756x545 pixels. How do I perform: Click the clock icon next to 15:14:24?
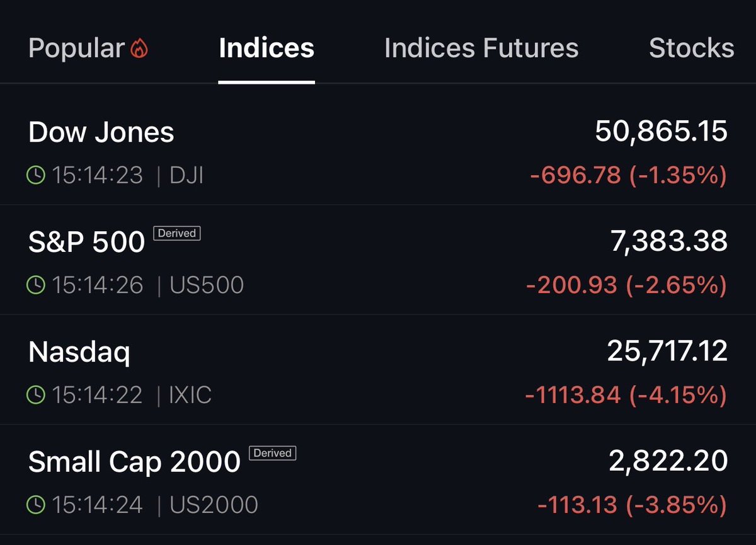click(37, 505)
